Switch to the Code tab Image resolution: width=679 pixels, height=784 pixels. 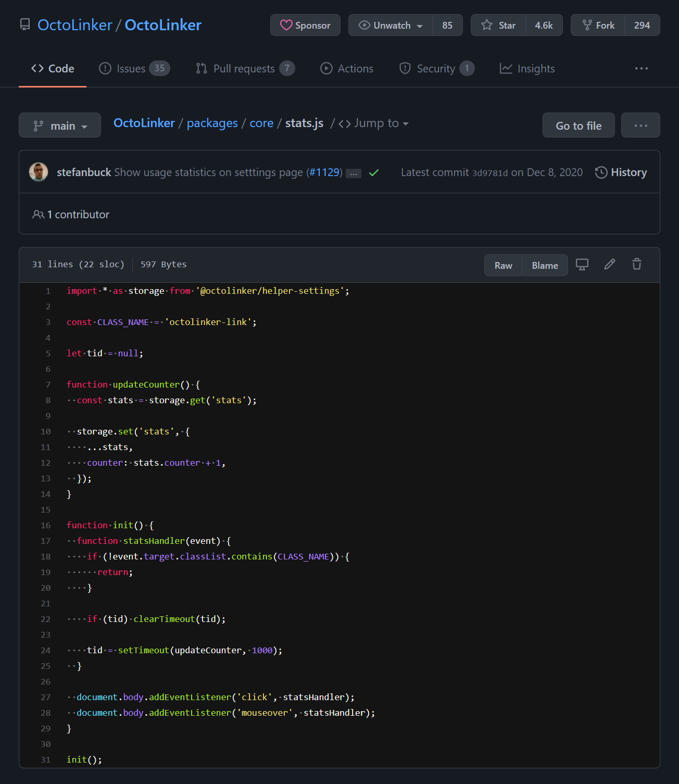(53, 69)
